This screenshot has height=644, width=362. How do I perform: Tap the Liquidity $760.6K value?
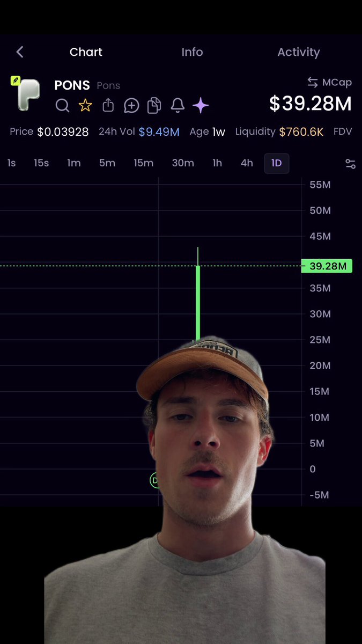point(301,131)
